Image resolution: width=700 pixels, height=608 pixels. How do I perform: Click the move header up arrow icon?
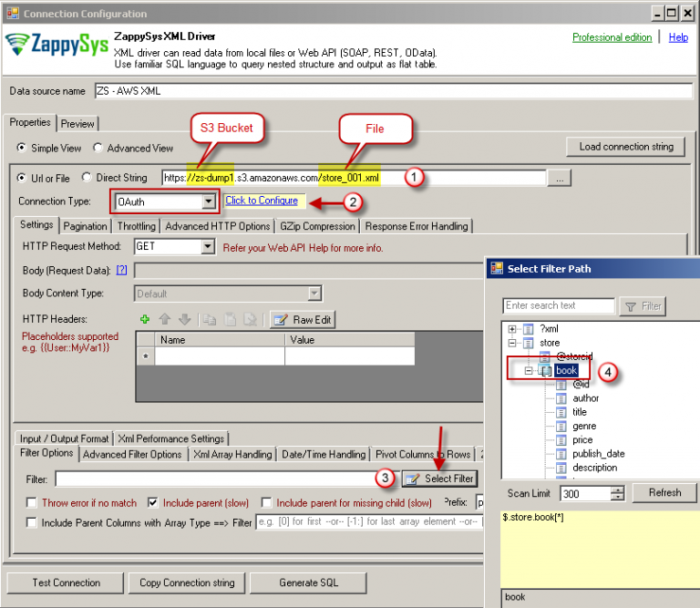pyautogui.click(x=165, y=319)
